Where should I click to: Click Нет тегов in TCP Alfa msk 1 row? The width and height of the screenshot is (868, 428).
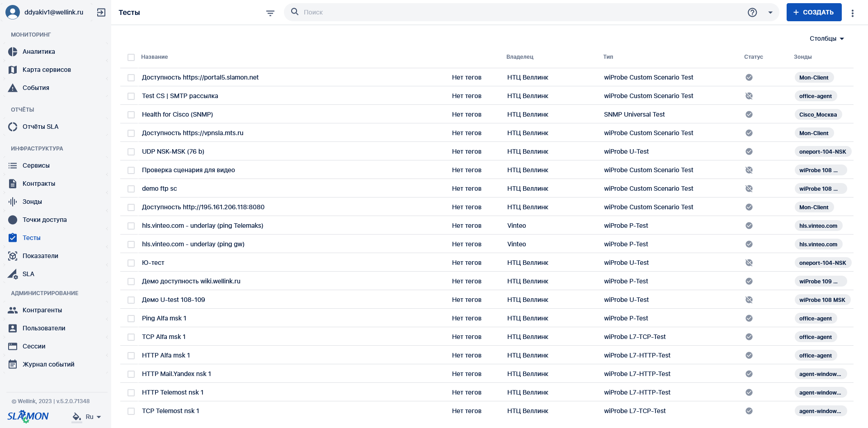467,337
